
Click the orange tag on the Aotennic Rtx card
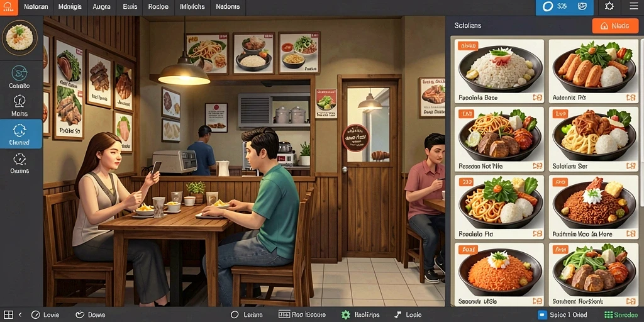[561, 45]
